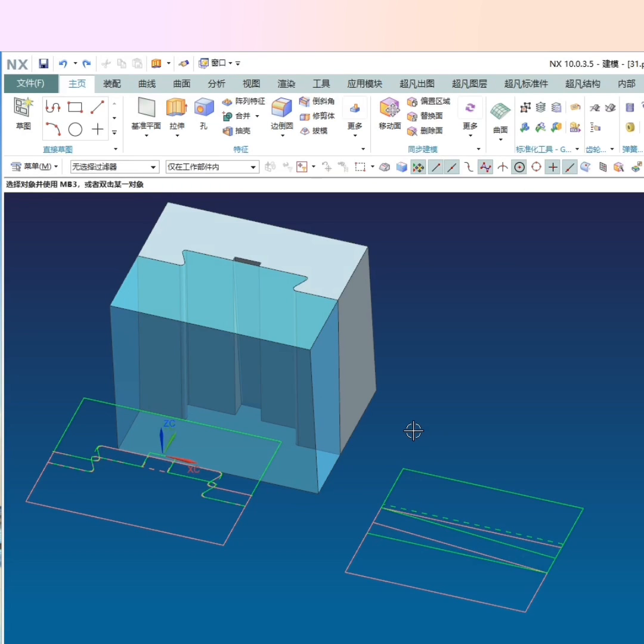
Task: Switch to the Analysis (分析) ribbon tab
Action: 216,83
